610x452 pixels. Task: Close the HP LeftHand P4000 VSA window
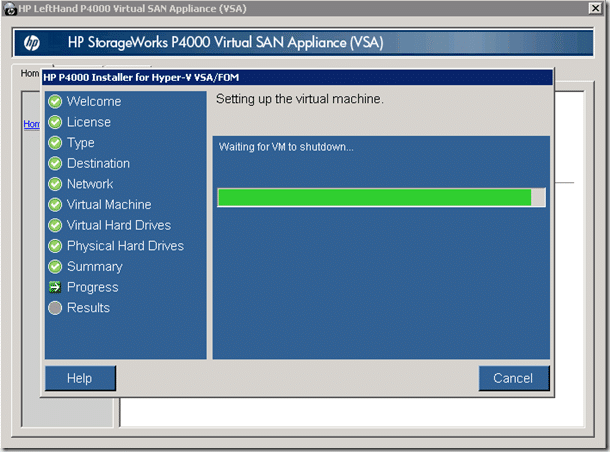(x=595, y=8)
